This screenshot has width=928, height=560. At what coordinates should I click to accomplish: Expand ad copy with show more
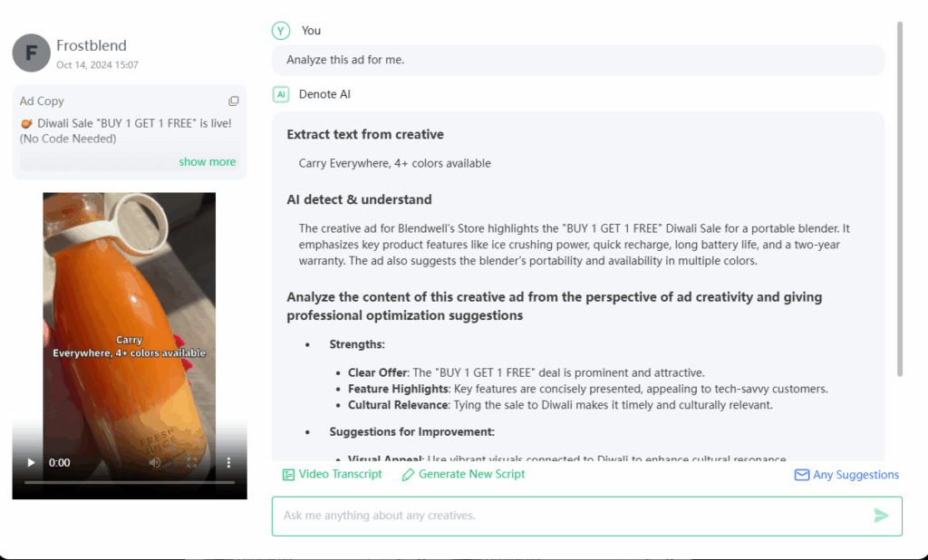(x=207, y=162)
